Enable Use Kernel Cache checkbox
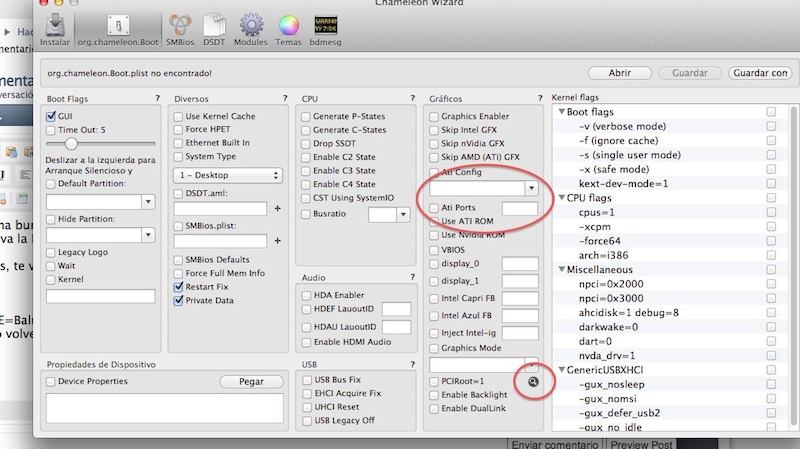 [x=178, y=116]
